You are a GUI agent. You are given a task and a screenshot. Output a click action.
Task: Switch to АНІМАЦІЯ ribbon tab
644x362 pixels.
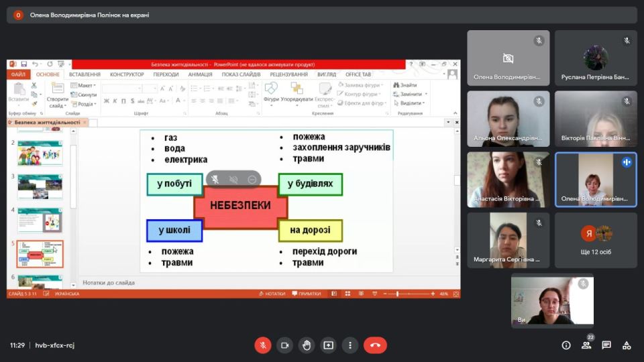[x=200, y=74]
